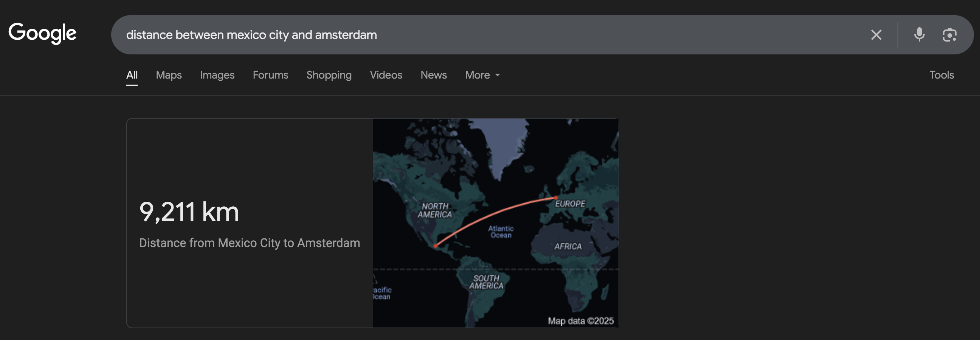Switch to Videos results
The width and height of the screenshot is (980, 340).
click(x=386, y=75)
